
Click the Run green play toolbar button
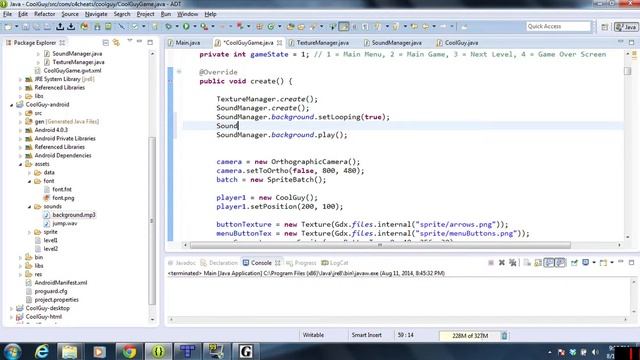tap(186, 27)
